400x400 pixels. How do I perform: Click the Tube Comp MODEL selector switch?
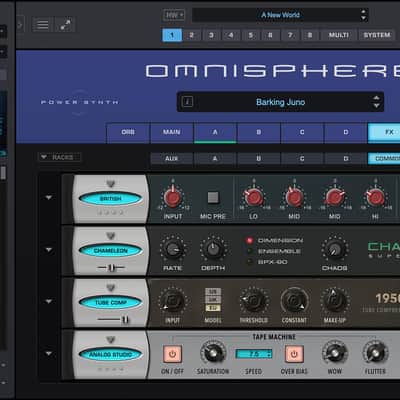pyautogui.click(x=213, y=299)
